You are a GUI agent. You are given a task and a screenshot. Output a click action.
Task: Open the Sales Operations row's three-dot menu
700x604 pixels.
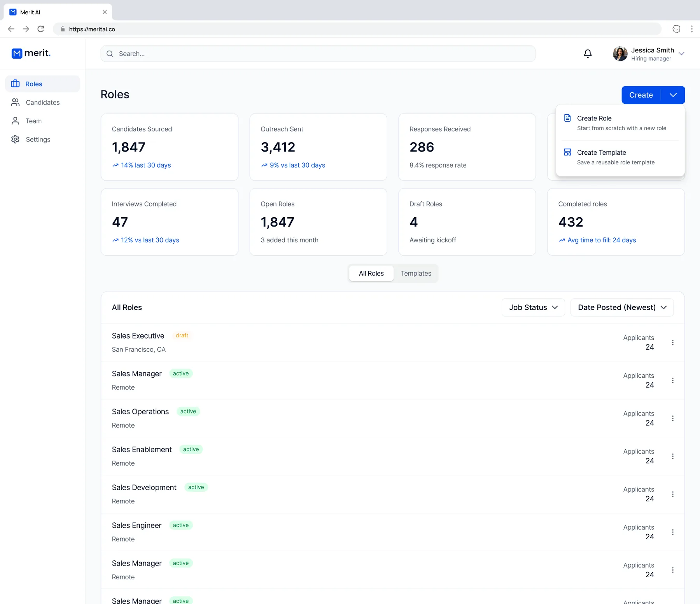(x=672, y=418)
